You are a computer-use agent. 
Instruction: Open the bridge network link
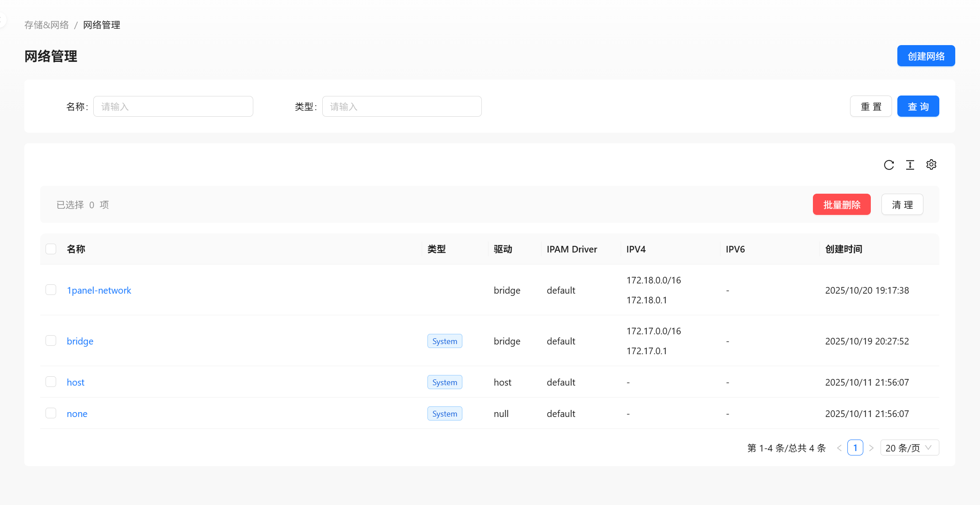(x=80, y=341)
